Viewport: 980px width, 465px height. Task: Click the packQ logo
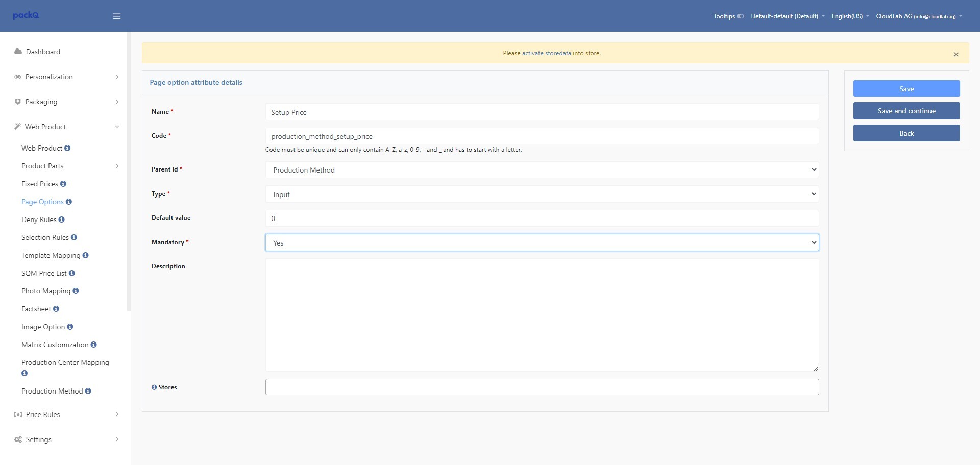coord(26,15)
